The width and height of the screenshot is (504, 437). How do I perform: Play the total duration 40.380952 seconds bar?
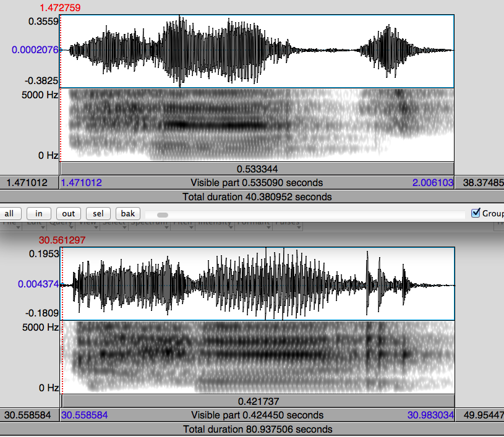point(257,197)
